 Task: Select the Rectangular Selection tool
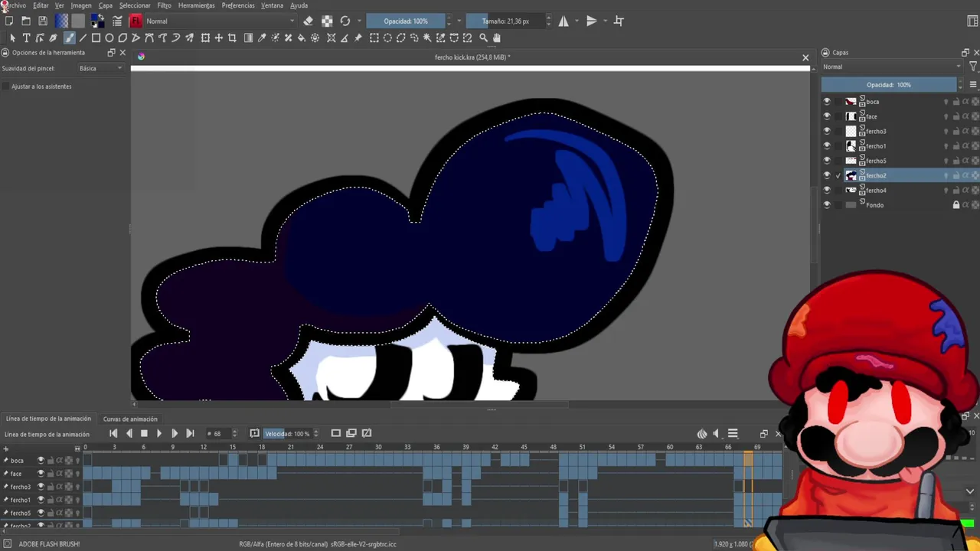[x=374, y=37]
